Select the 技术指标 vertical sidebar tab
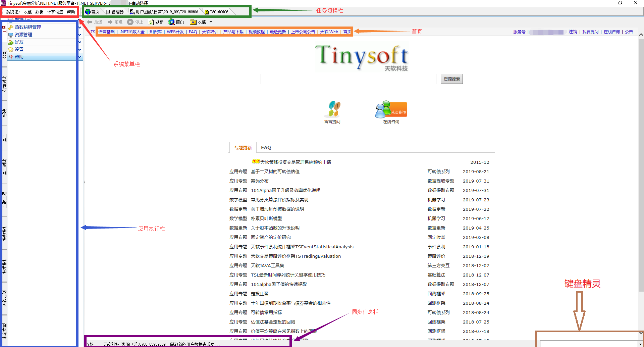The image size is (644, 347). pyautogui.click(x=4, y=265)
